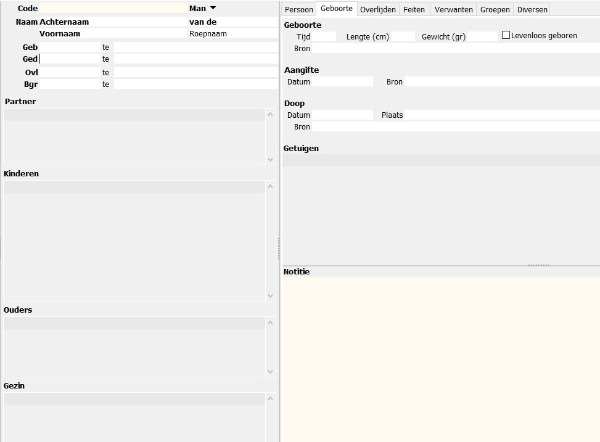Image resolution: width=600 pixels, height=442 pixels.
Task: Open the Diversen tab
Action: (x=532, y=9)
